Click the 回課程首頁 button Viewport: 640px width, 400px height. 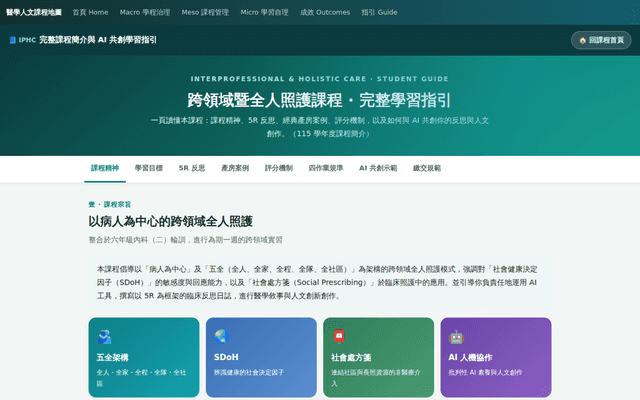[x=601, y=40]
